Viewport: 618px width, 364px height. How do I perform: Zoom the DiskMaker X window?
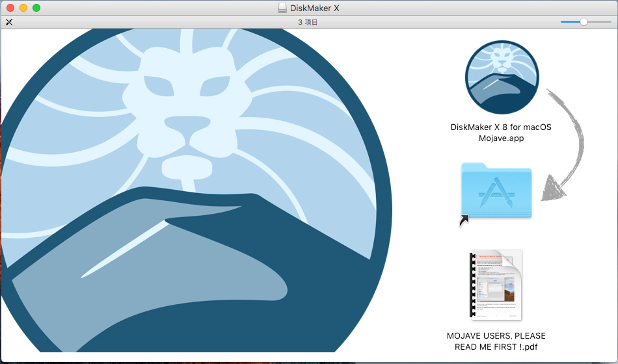36,8
